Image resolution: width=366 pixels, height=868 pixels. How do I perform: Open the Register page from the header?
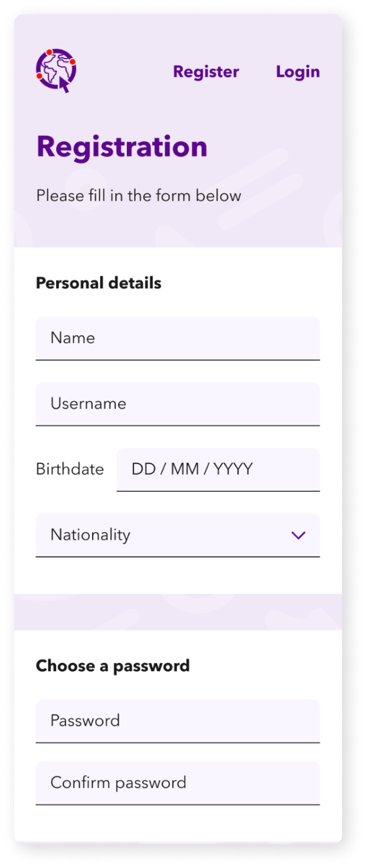tap(205, 72)
